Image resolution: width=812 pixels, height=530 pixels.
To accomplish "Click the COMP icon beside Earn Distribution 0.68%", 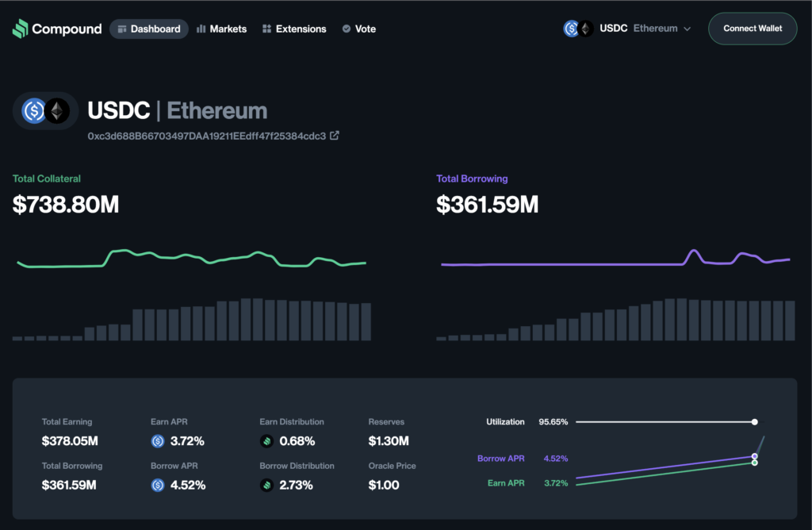I will point(266,441).
